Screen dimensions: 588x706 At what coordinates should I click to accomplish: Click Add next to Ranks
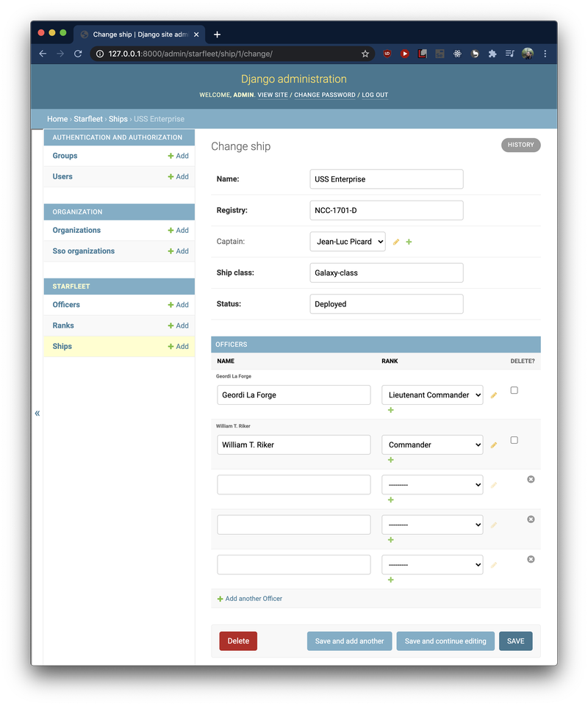click(179, 325)
